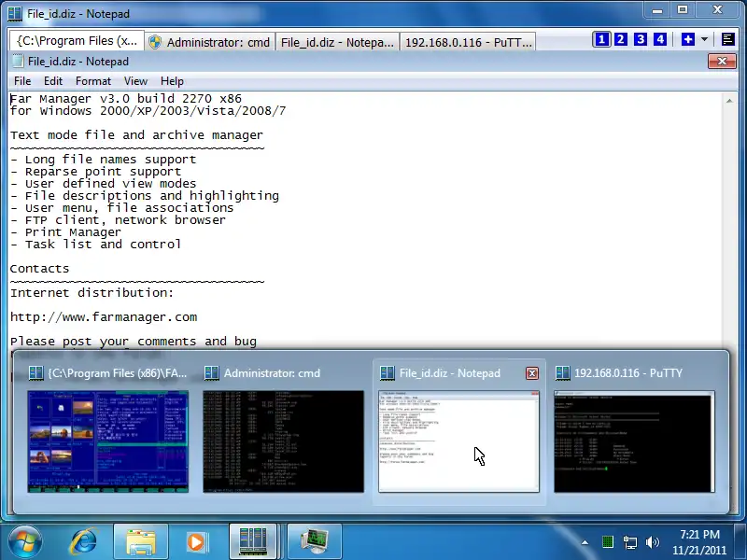
Task: Select the C:\Program Files (x... tab
Action: pos(77,41)
